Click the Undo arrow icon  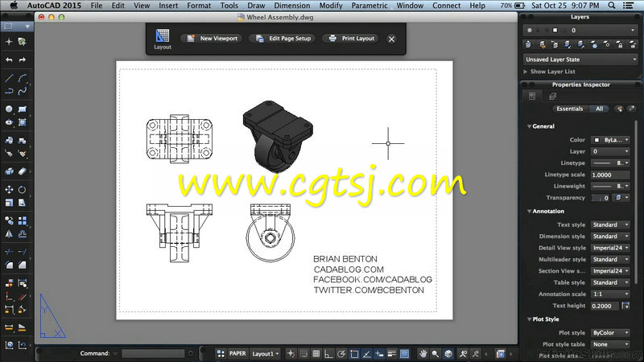(9, 60)
